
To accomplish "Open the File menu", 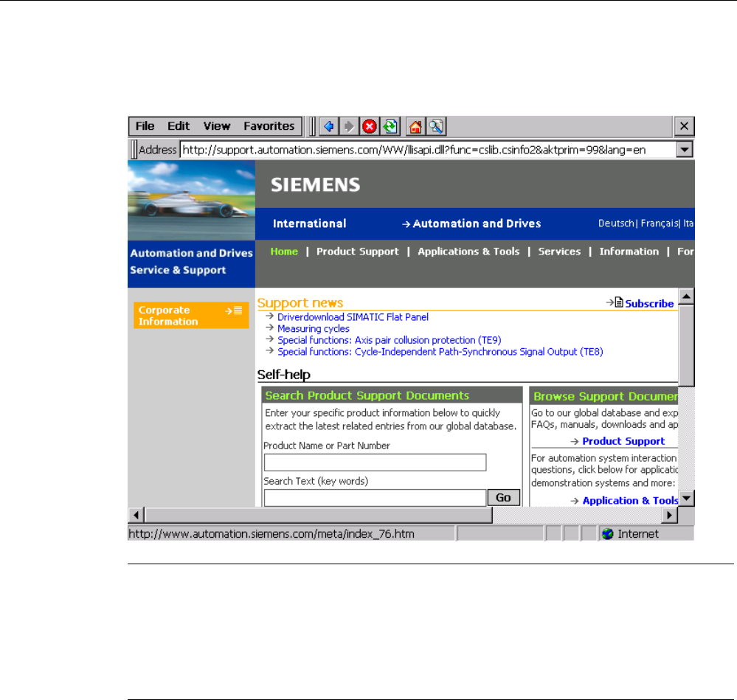I will (x=145, y=126).
